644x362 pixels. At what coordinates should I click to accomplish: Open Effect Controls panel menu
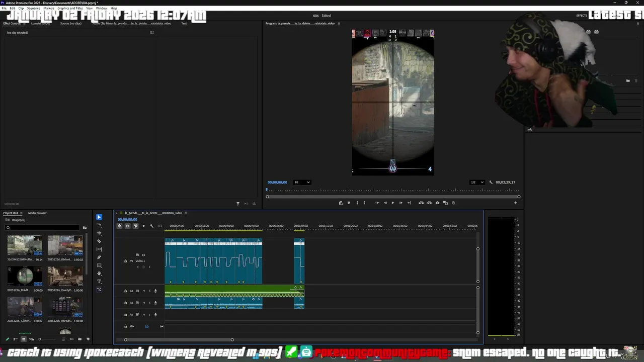tap(24, 23)
